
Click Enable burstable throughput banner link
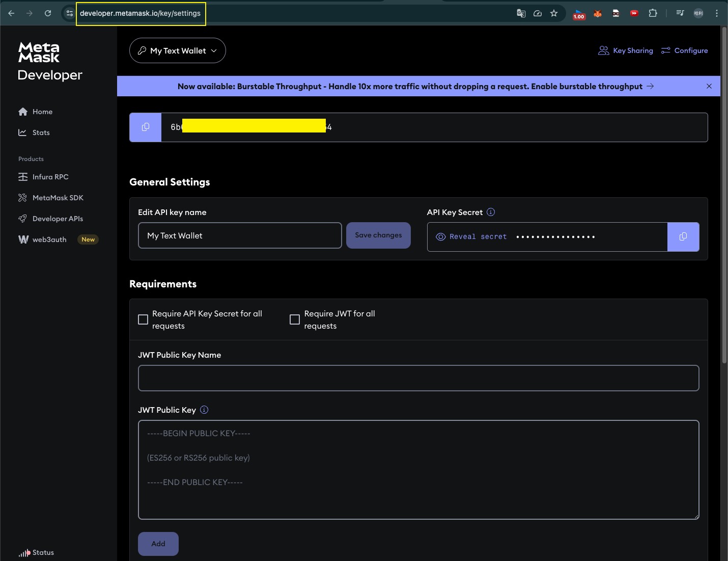point(593,86)
